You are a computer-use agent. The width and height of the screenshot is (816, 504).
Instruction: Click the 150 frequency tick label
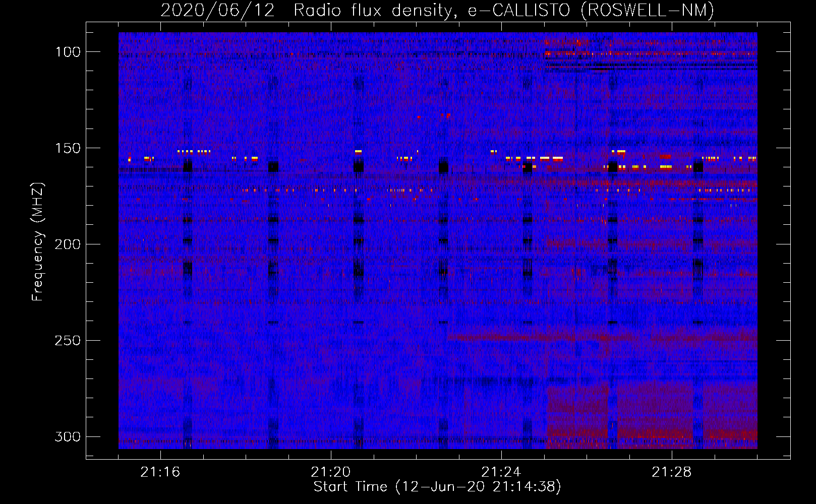point(68,148)
